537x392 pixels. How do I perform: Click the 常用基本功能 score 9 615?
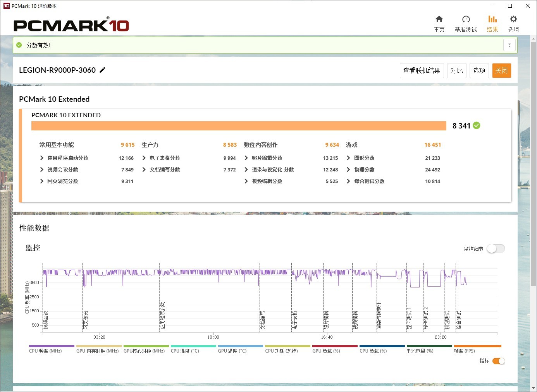click(127, 145)
